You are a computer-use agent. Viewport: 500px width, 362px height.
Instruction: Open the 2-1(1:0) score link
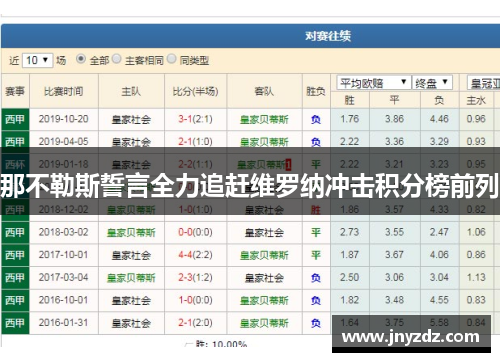tap(195, 142)
